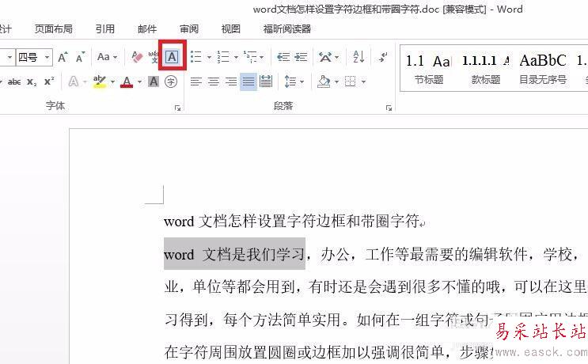Click the Change Case Aa button

pyautogui.click(x=104, y=57)
